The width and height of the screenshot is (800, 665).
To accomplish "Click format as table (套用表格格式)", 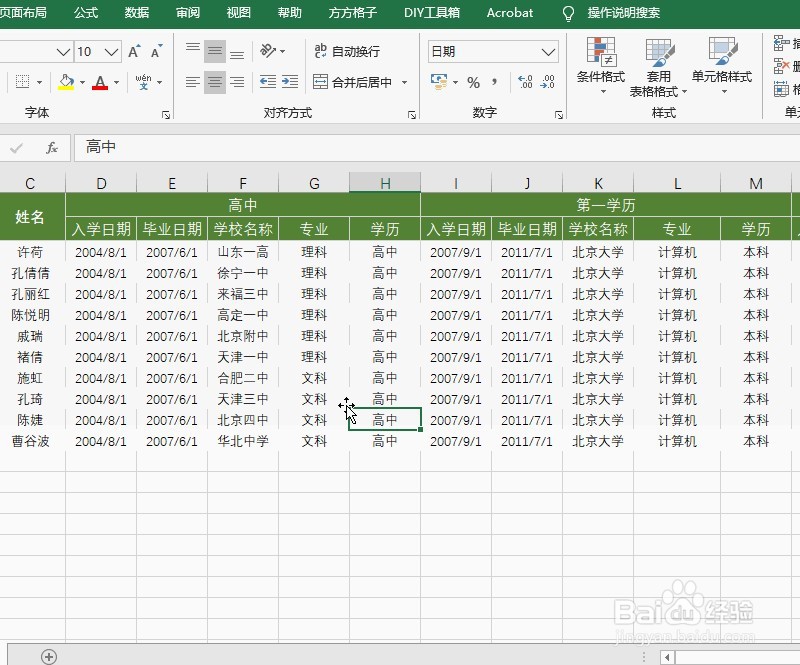I will coord(660,65).
